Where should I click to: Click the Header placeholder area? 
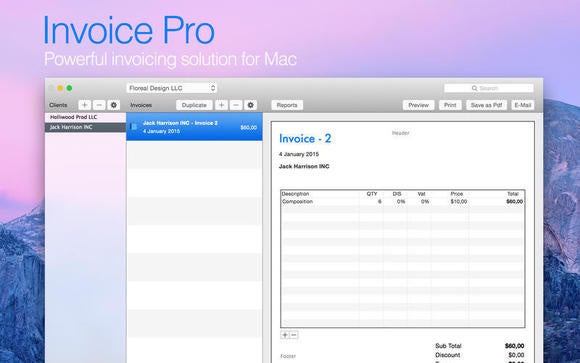point(401,133)
